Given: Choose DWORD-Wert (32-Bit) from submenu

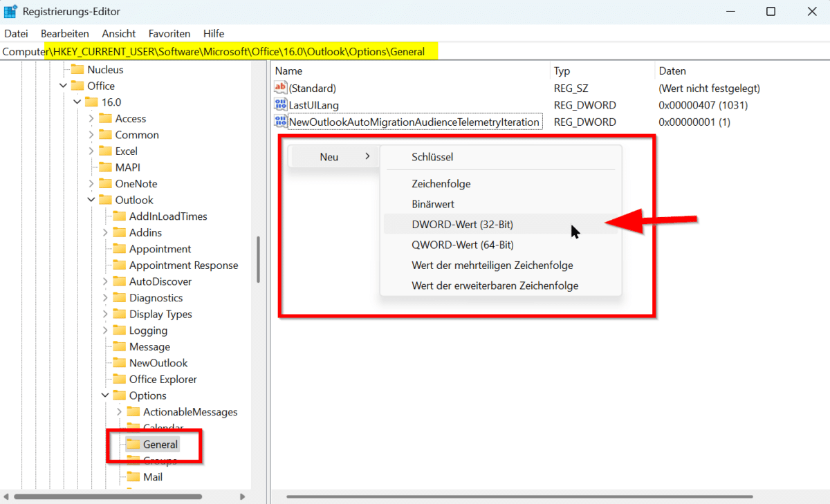Looking at the screenshot, I should point(462,225).
